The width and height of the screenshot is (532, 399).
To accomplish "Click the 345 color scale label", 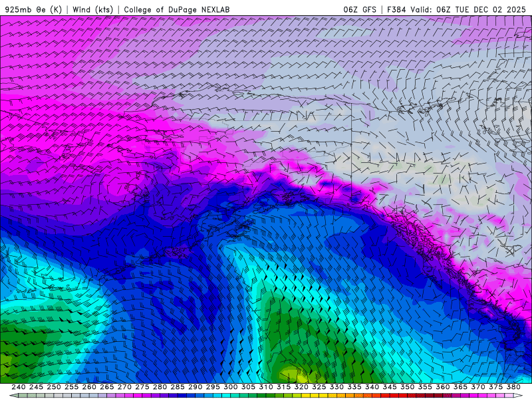I will click(x=390, y=387).
